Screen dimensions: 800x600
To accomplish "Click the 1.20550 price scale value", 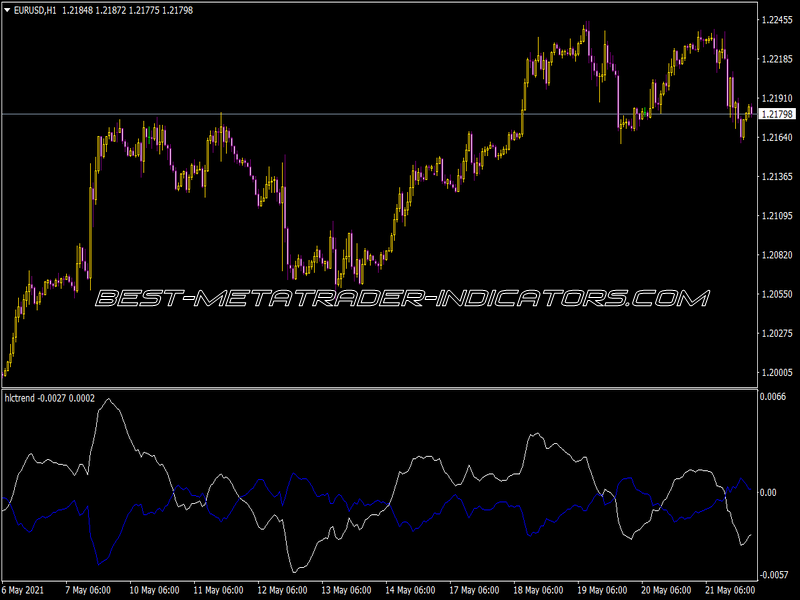I will [777, 294].
